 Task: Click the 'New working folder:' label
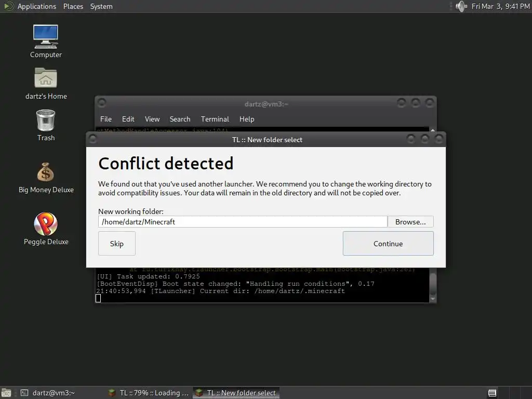pyautogui.click(x=131, y=211)
